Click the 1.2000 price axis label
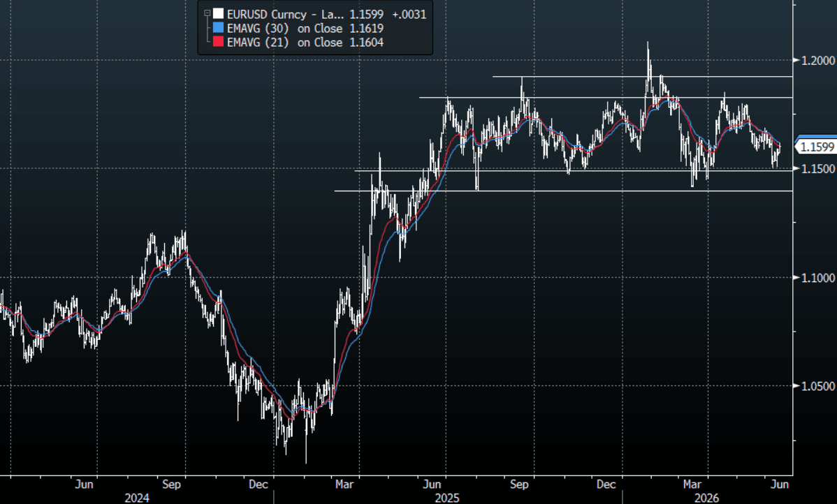 pyautogui.click(x=817, y=60)
